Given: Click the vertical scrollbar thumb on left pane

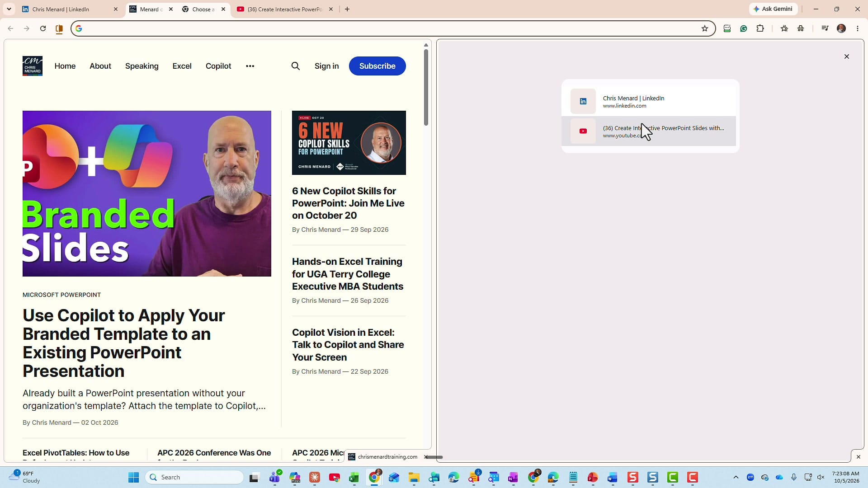Looking at the screenshot, I should (426, 87).
